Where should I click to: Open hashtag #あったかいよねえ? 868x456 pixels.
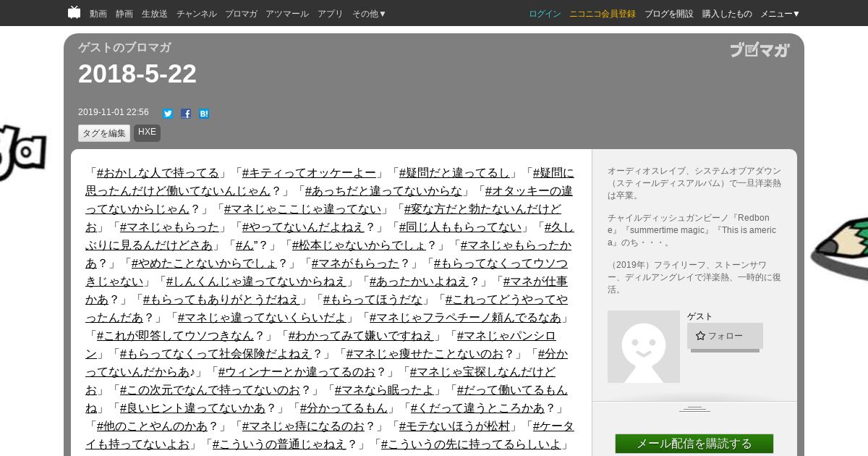tap(420, 281)
